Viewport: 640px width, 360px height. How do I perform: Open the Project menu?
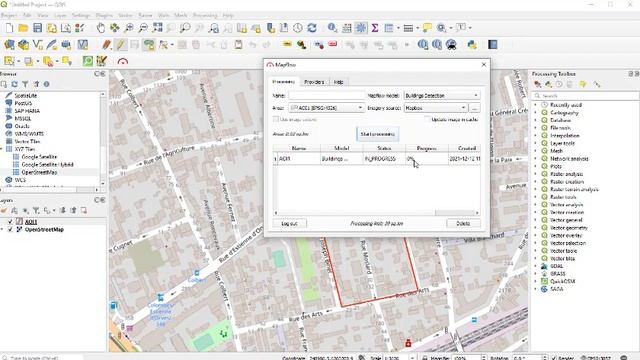tap(9, 15)
